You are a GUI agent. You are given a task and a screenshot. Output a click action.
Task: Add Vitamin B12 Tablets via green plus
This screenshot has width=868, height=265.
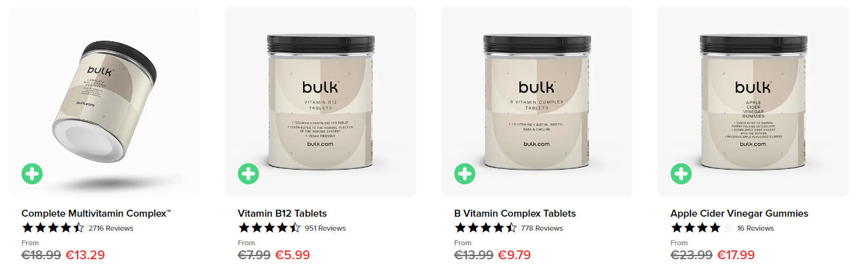248,173
